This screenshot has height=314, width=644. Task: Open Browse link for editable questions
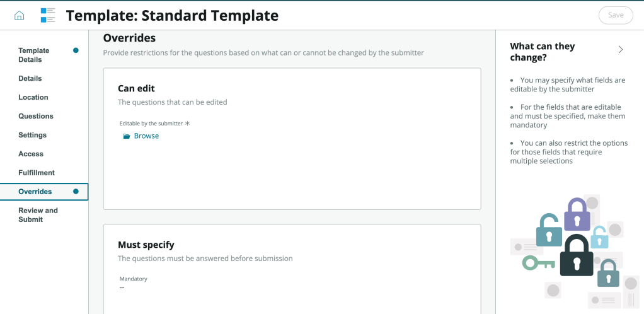146,136
